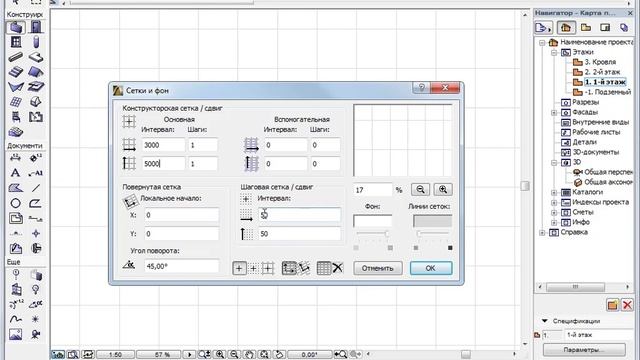Select the Column tool in the toolbox
The image size is (640, 360).
pos(36,42)
